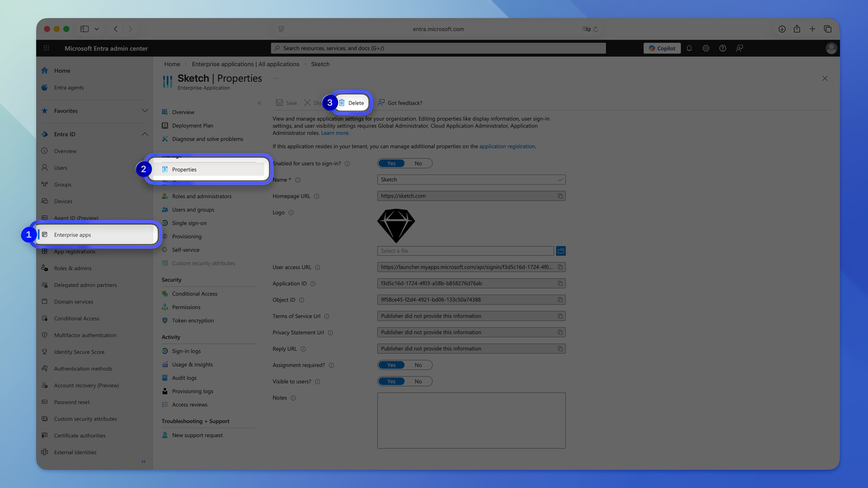Open the application registration link
The height and width of the screenshot is (488, 868).
(507, 146)
